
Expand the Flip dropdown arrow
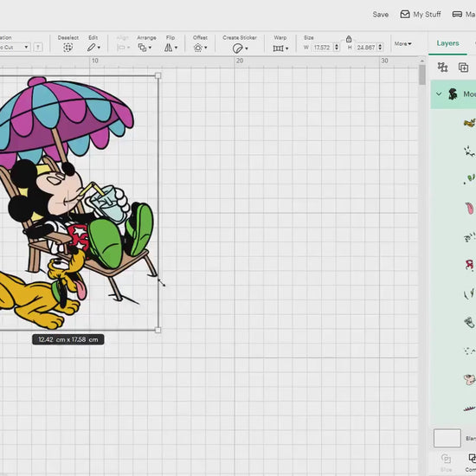[x=176, y=48]
